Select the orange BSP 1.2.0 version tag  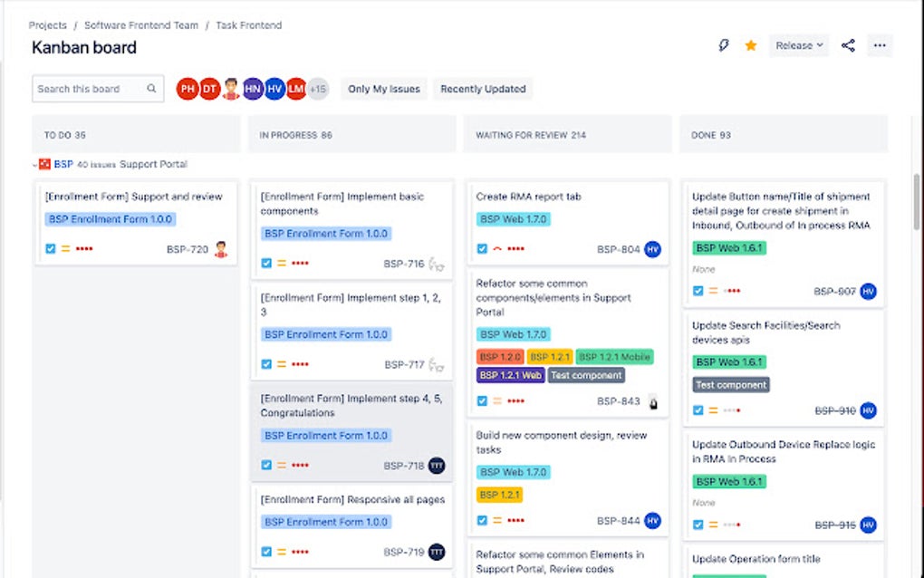click(500, 356)
